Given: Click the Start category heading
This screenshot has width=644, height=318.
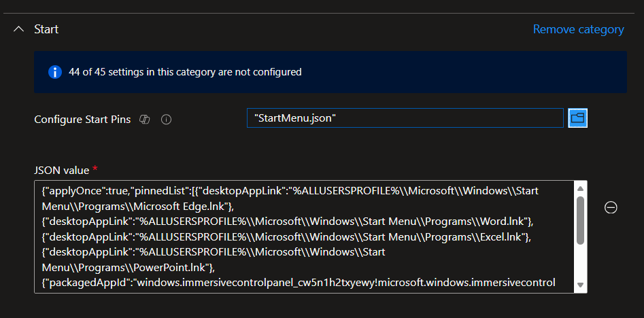Looking at the screenshot, I should coord(46,29).
